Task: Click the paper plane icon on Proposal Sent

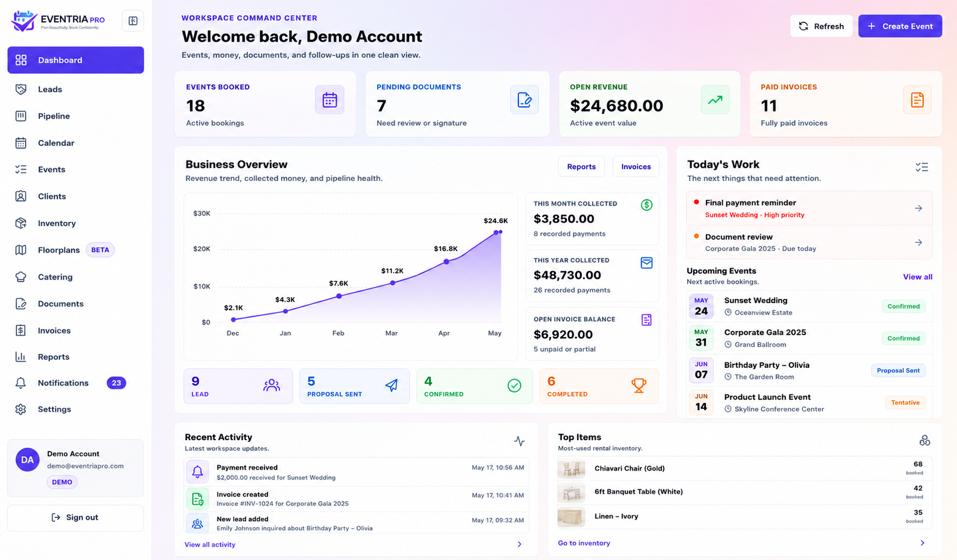Action: [392, 385]
